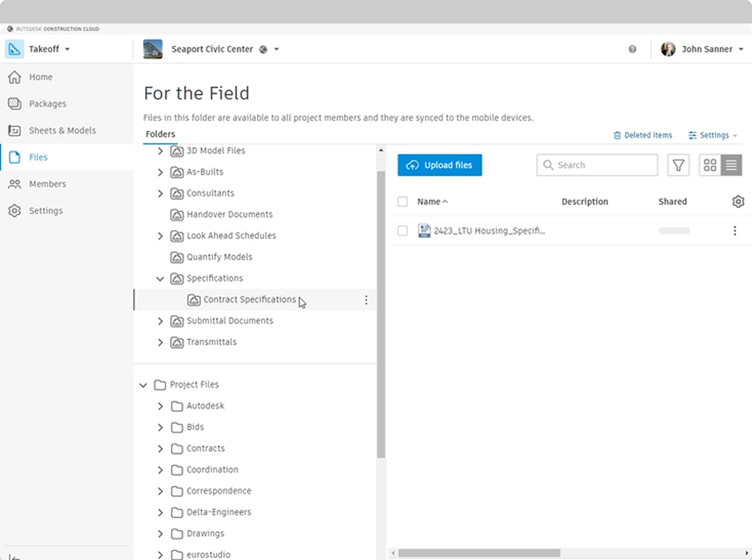Screen dimensions: 752x560
Task: Click the file list horizontal scrollbar
Action: coord(479,553)
